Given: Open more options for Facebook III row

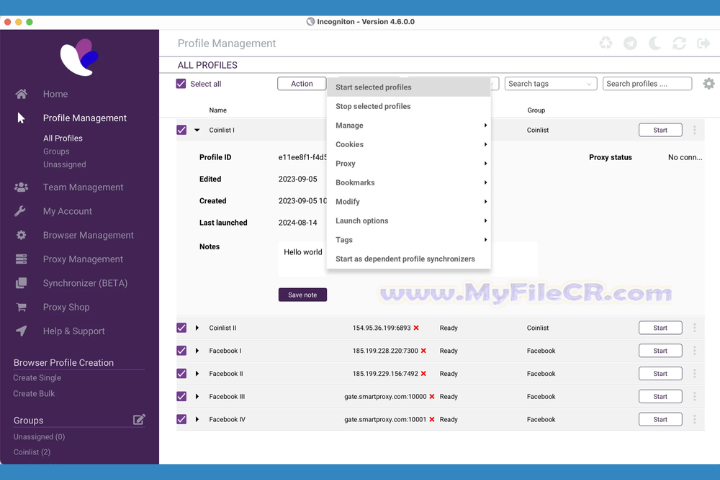Looking at the screenshot, I should [694, 396].
